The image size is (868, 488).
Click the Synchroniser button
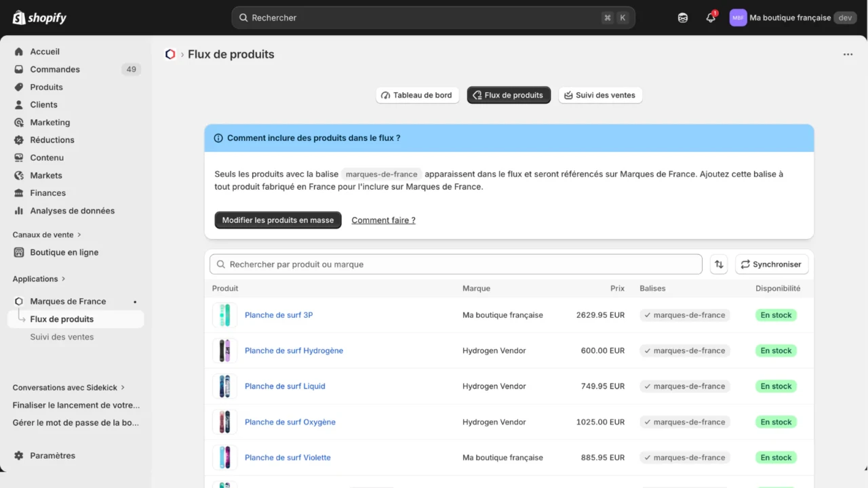pos(772,264)
